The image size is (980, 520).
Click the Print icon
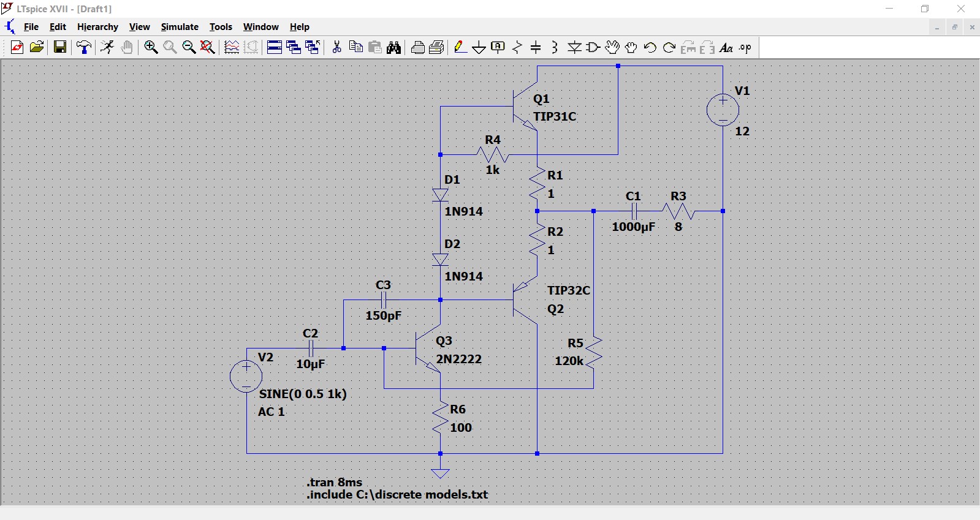437,48
